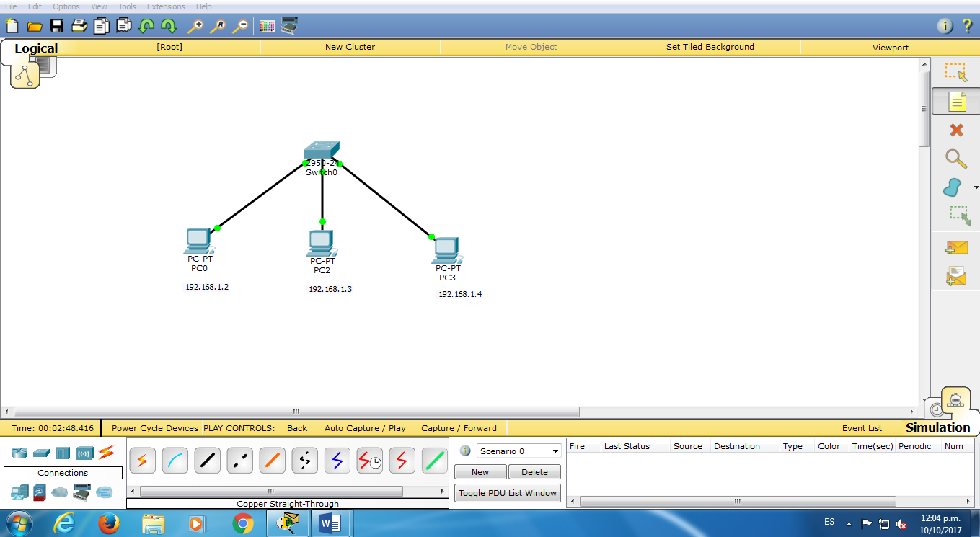Select PC0 in the topology workspace
Screen dimensions: 980x537
pos(198,241)
